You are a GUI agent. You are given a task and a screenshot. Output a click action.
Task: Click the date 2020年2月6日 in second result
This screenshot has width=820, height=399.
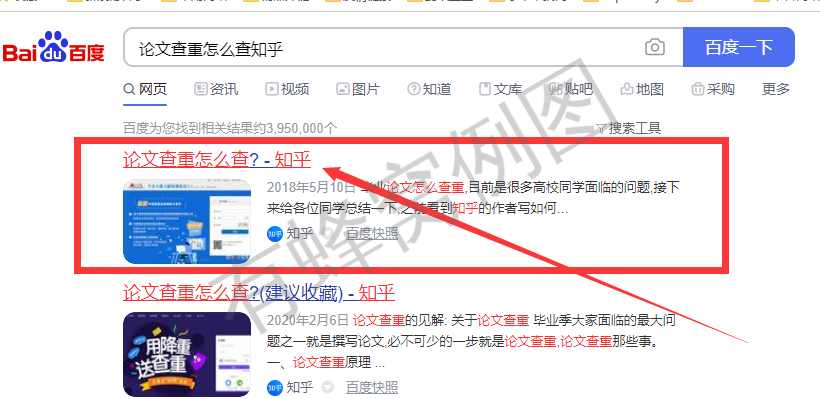pyautogui.click(x=308, y=320)
